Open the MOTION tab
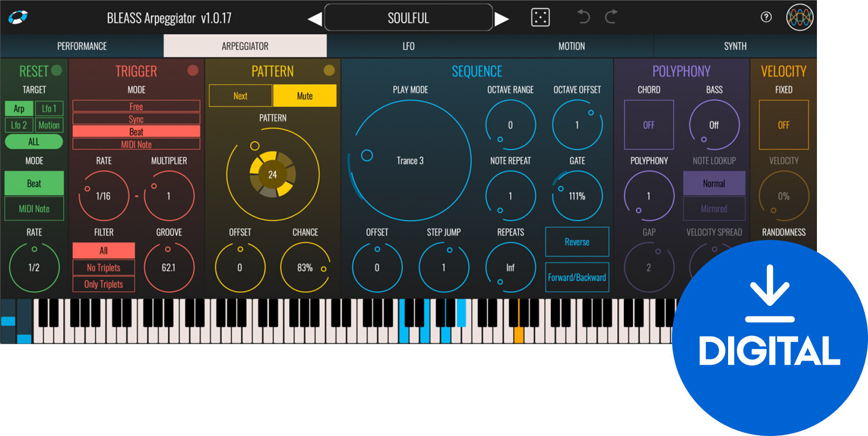Screen dimensions: 868x436 tap(572, 46)
